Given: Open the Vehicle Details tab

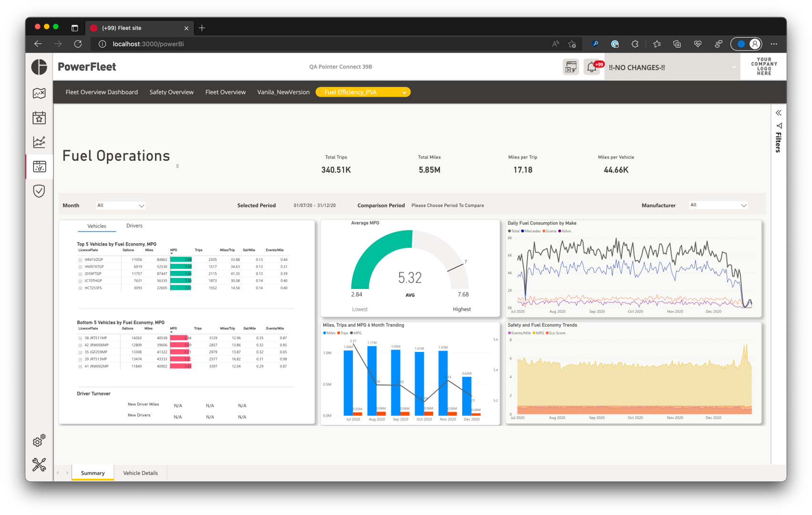Looking at the screenshot, I should point(140,473).
